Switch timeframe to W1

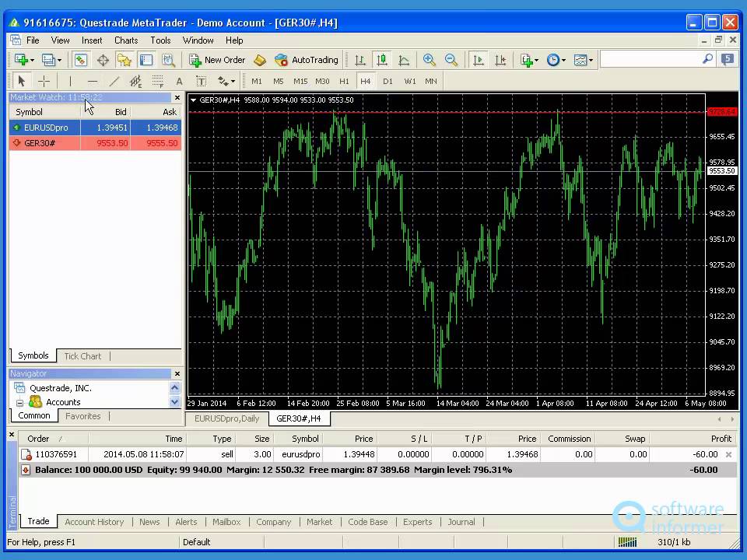point(410,82)
